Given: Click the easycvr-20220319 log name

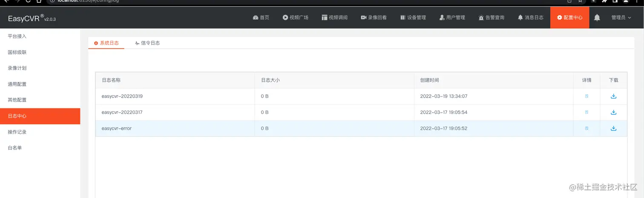Looking at the screenshot, I should [122, 96].
